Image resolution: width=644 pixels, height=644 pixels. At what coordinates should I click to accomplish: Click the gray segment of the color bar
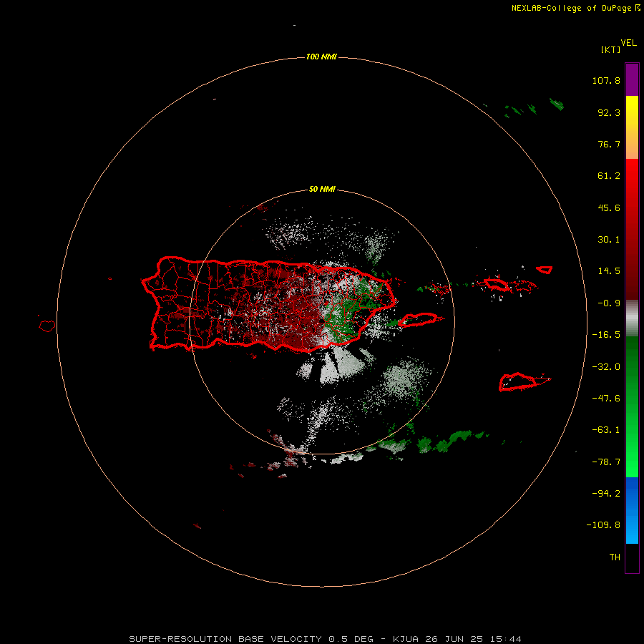632,318
